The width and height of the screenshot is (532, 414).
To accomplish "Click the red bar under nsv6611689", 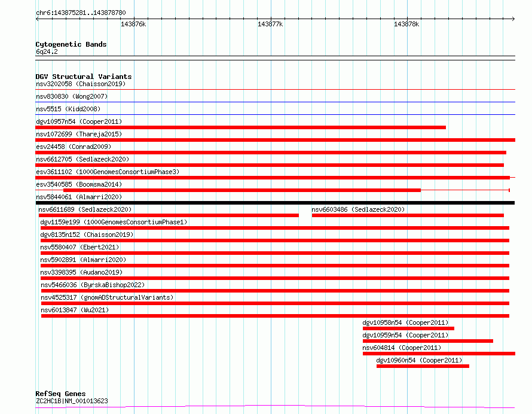I will coord(169,215).
